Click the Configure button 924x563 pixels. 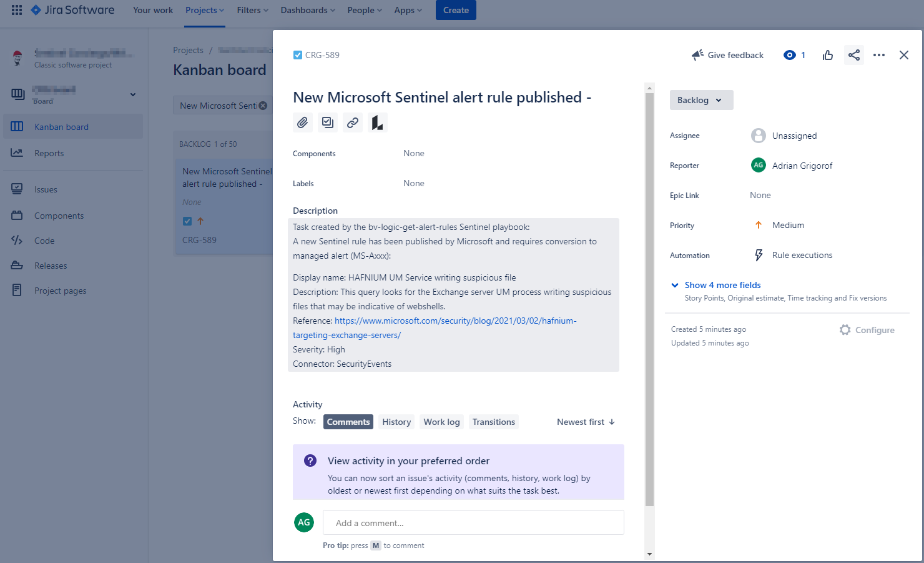(867, 330)
